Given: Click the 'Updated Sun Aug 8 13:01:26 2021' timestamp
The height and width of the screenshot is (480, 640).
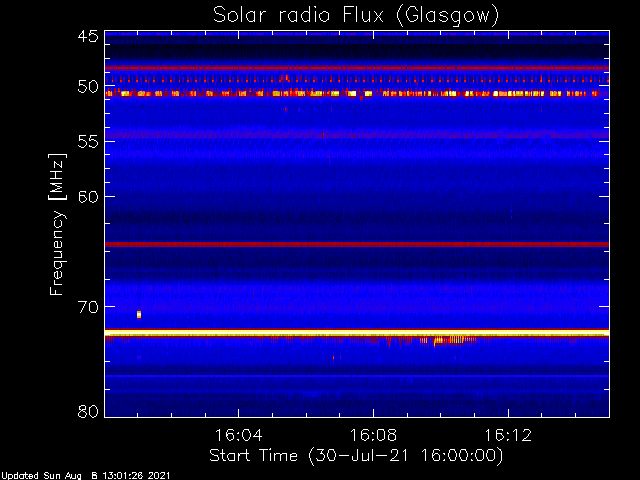Looking at the screenshot, I should (85, 476).
